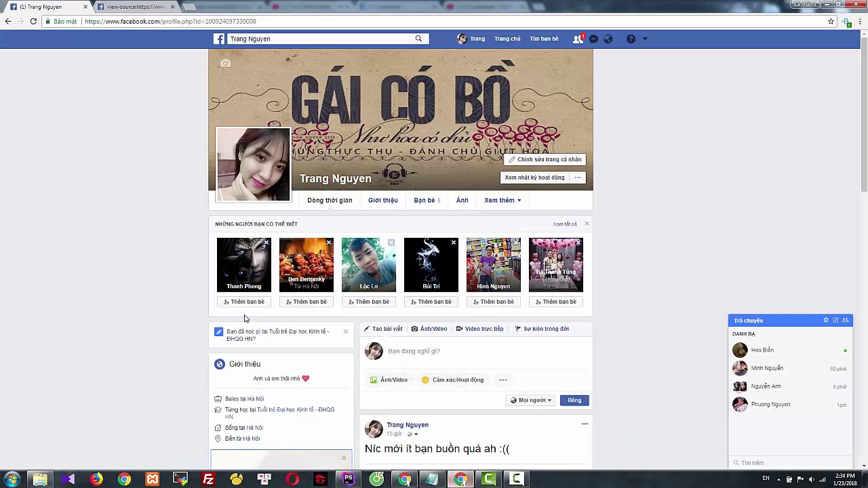Click Trang chủ in header
This screenshot has height=488, width=868.
pyautogui.click(x=507, y=39)
